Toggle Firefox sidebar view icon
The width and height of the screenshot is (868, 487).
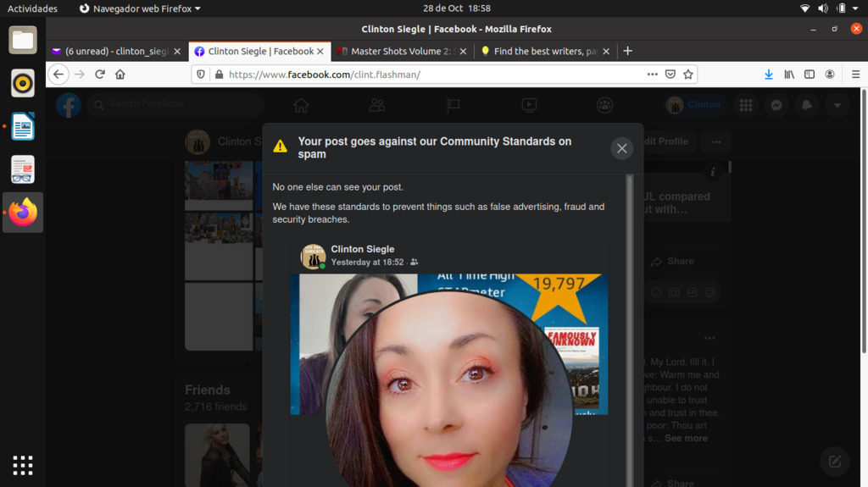810,75
